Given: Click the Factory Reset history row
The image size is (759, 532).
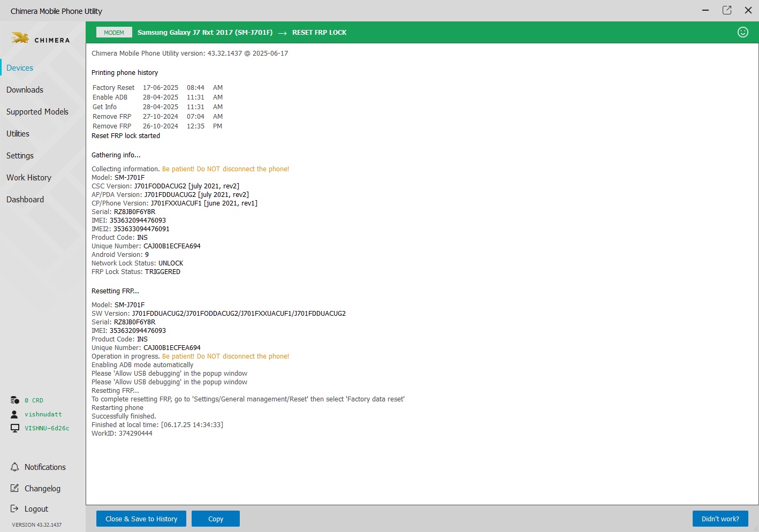Looking at the screenshot, I should click(157, 88).
